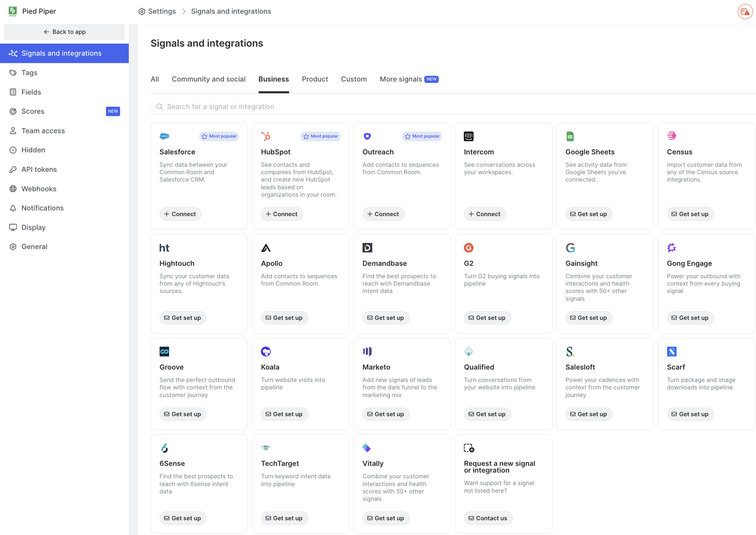Image resolution: width=756 pixels, height=535 pixels.
Task: Connect the Salesforce integration
Action: (x=180, y=214)
